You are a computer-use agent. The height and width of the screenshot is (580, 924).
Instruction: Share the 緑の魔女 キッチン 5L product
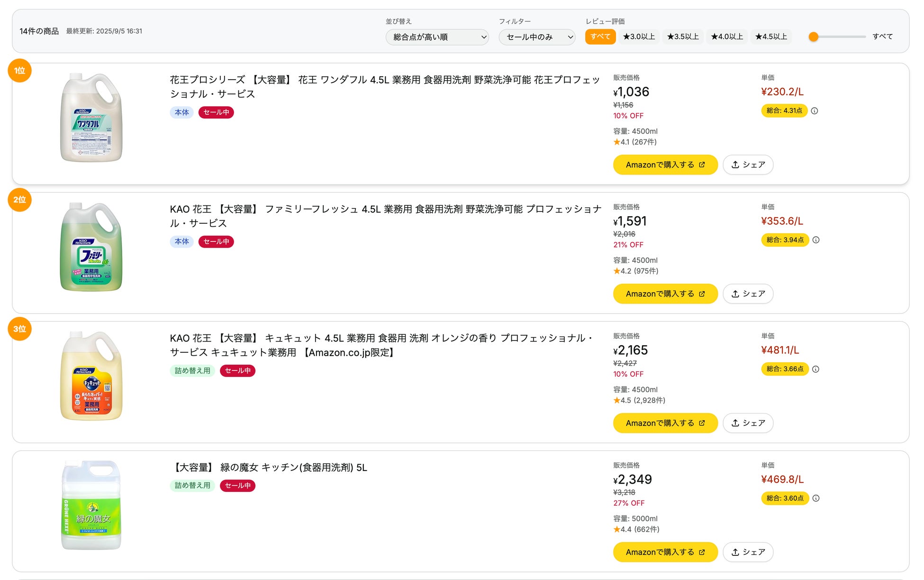pos(748,552)
